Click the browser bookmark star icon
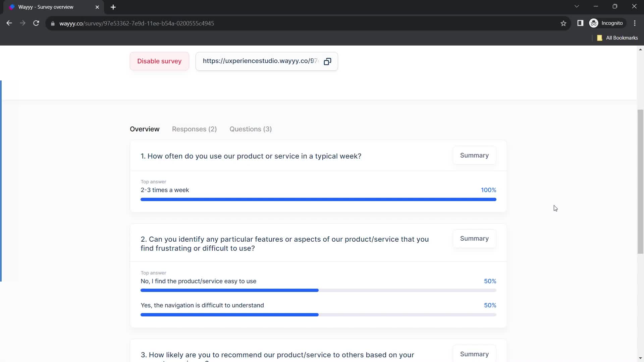Screen dimensions: 644x362 tap(564, 23)
